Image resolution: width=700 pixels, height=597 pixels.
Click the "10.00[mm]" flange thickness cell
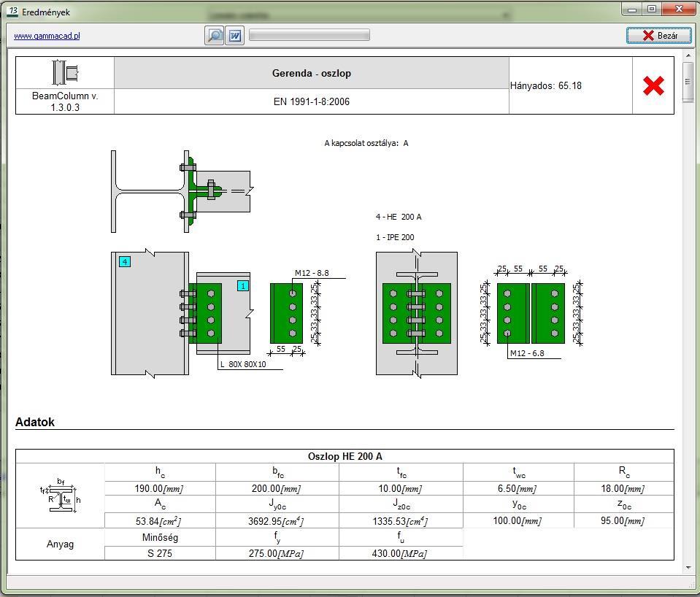pos(400,488)
